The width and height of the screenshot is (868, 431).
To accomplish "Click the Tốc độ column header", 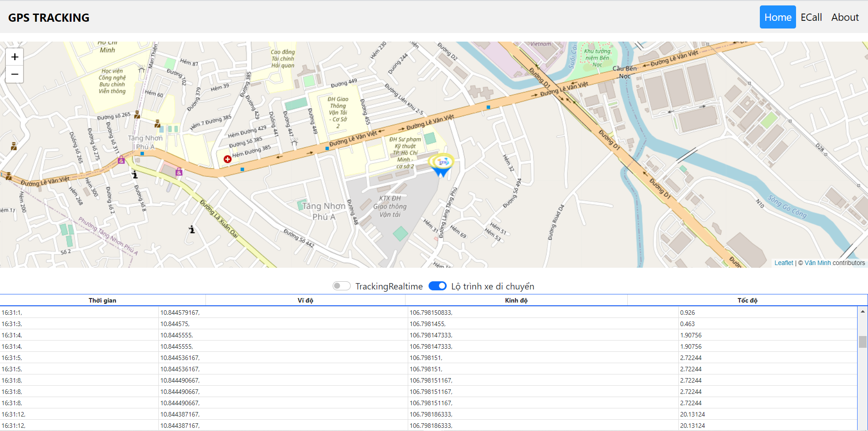I will click(748, 300).
